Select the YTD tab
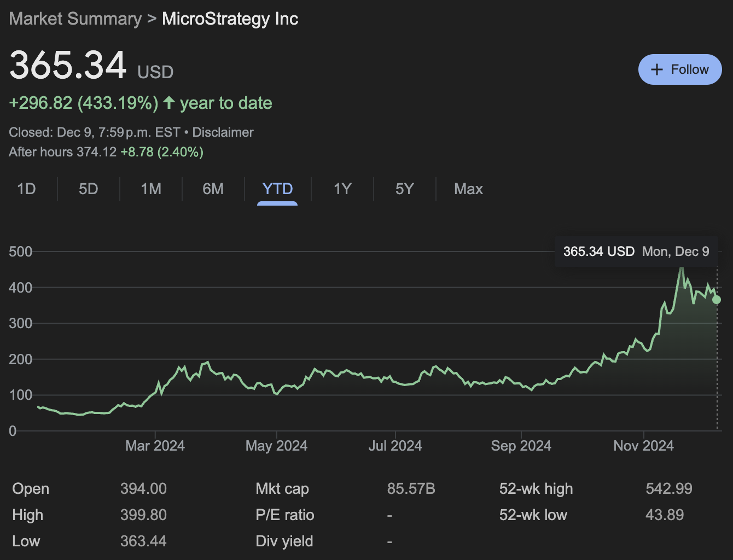The width and height of the screenshot is (733, 560). coord(277,189)
